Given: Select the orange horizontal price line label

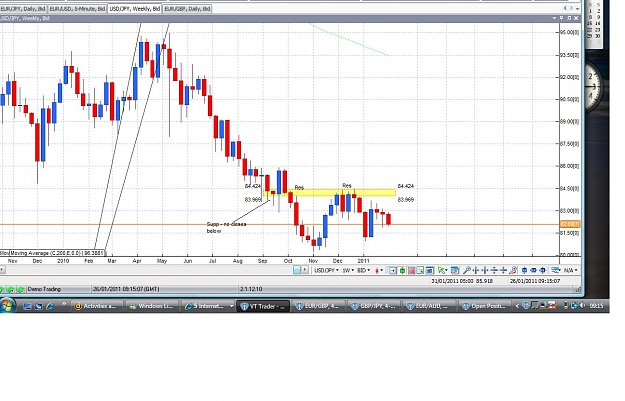Looking at the screenshot, I should tap(570, 224).
